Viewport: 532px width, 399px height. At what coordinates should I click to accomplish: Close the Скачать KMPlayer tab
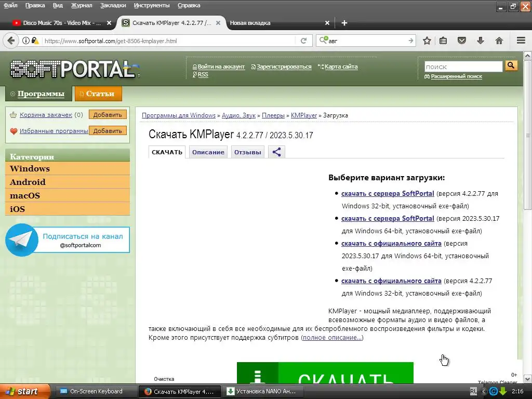click(x=218, y=23)
